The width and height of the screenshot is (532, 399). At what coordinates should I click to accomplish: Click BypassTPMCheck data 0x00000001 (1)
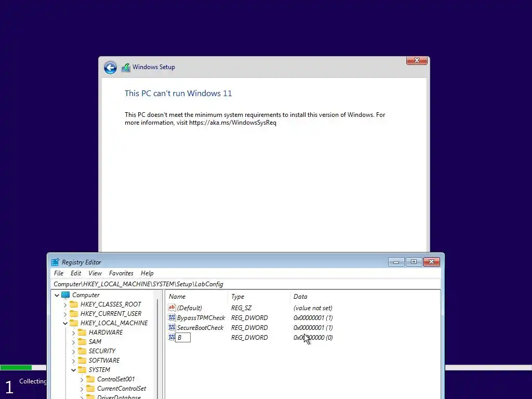(x=313, y=318)
